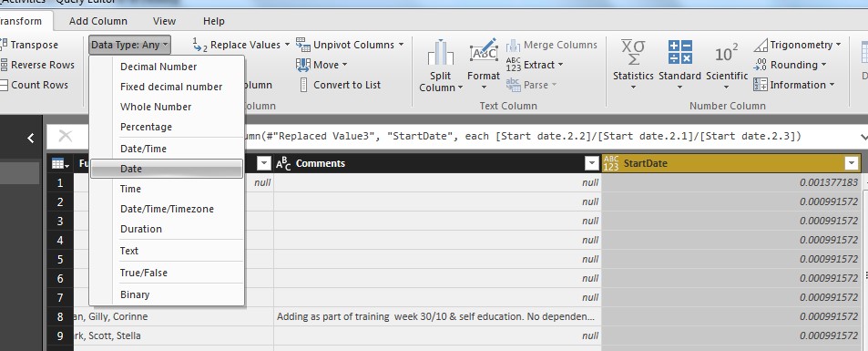The width and height of the screenshot is (868, 351).
Task: Open the Statistics number tool
Action: tap(633, 65)
